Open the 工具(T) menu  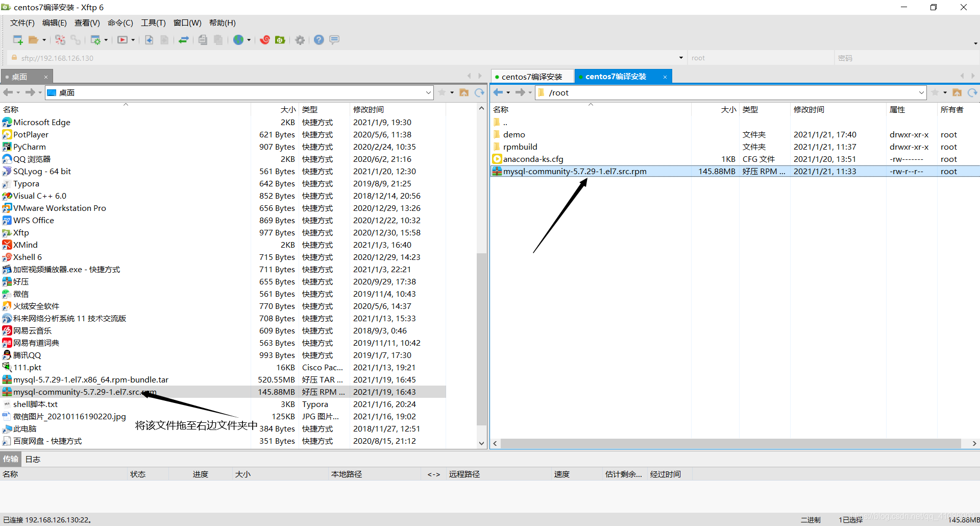click(153, 23)
